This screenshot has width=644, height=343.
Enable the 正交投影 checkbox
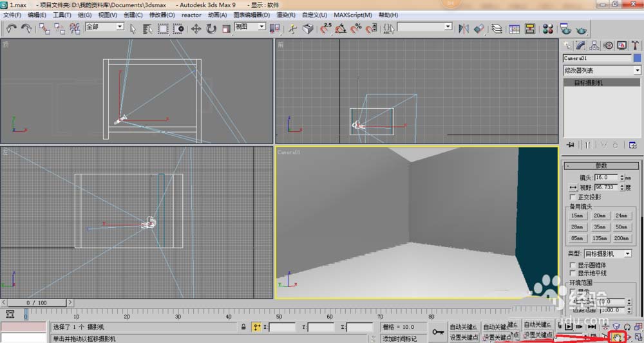pyautogui.click(x=573, y=196)
